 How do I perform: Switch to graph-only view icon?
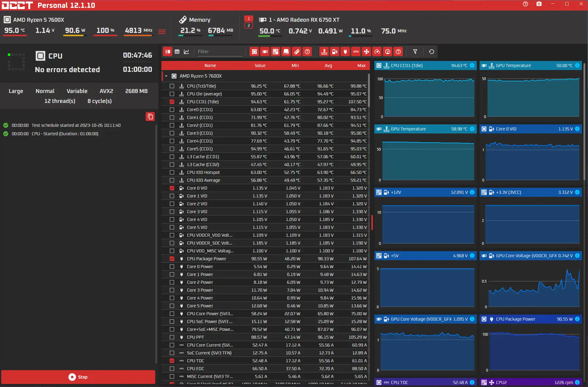[x=186, y=52]
